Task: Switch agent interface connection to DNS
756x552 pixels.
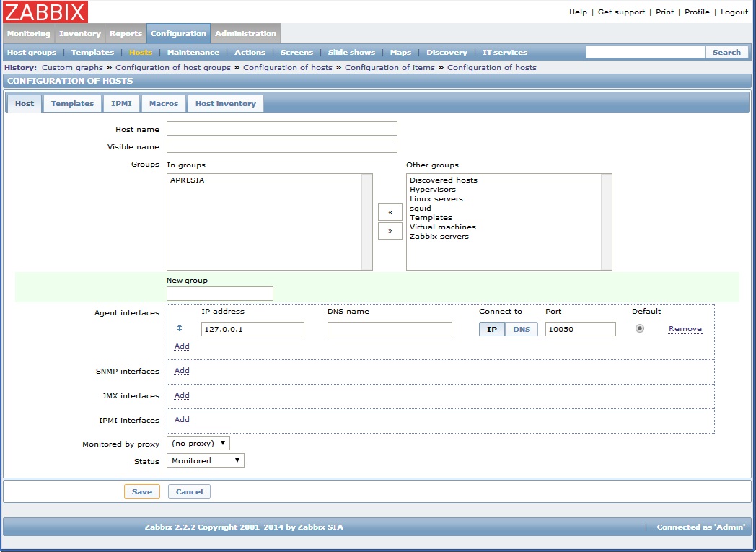Action: point(521,328)
